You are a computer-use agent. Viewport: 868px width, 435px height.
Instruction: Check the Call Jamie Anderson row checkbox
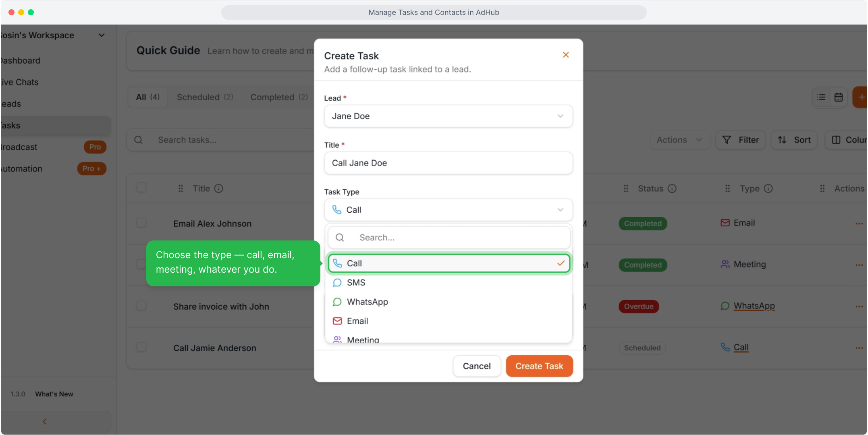tap(141, 347)
